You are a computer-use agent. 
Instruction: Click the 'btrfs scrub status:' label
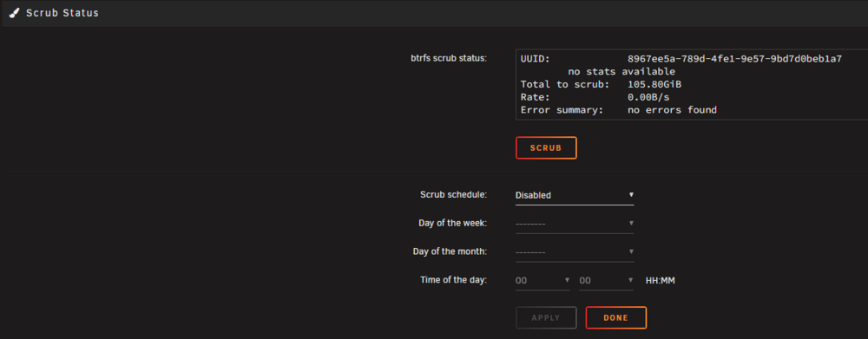point(449,58)
